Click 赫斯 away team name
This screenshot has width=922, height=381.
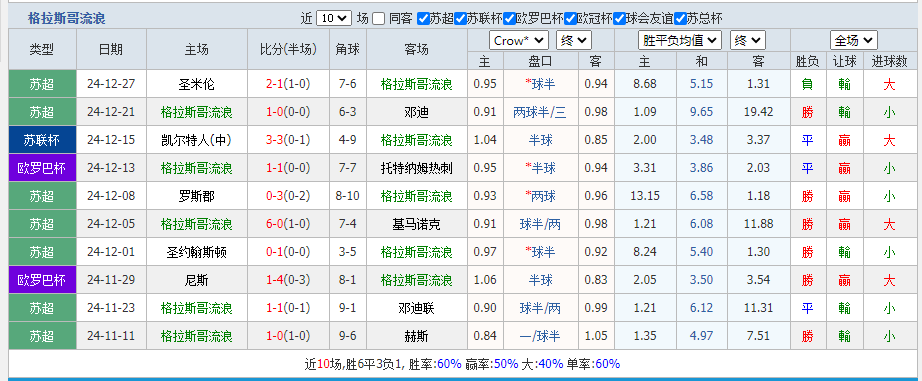point(416,336)
